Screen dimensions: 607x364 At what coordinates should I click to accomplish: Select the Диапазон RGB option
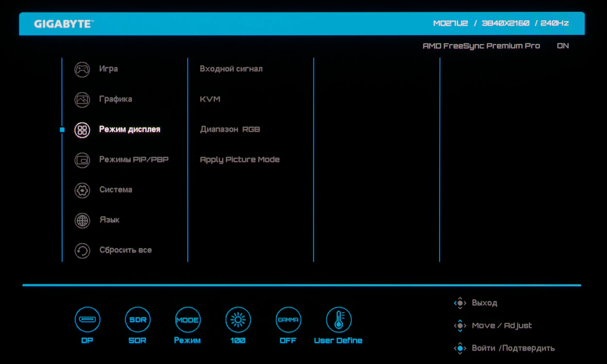[x=230, y=129]
